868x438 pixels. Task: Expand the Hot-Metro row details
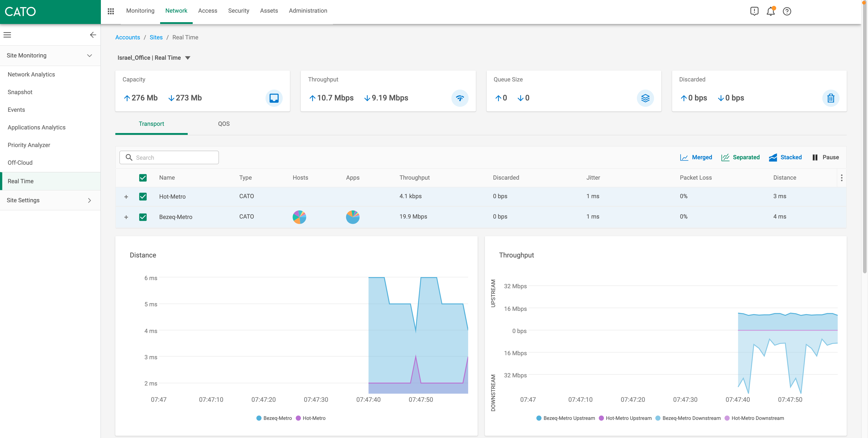coord(126,197)
